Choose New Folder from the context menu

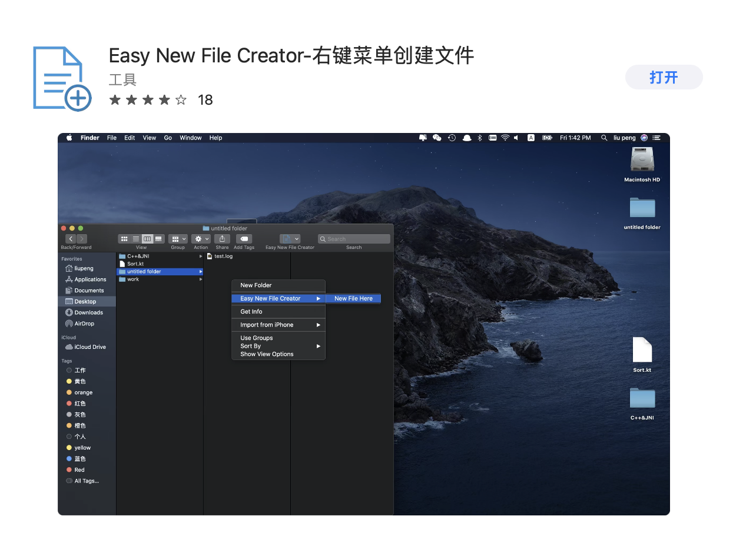point(278,285)
